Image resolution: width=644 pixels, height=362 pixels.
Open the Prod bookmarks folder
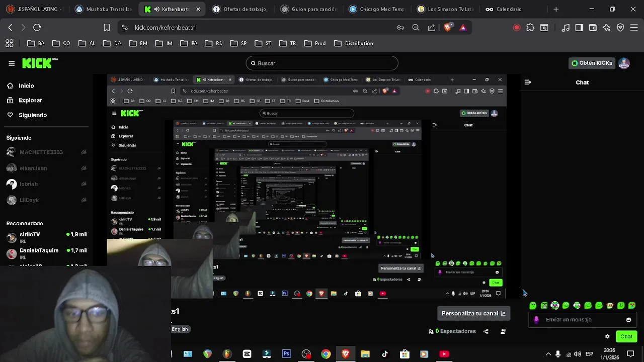[314, 44]
